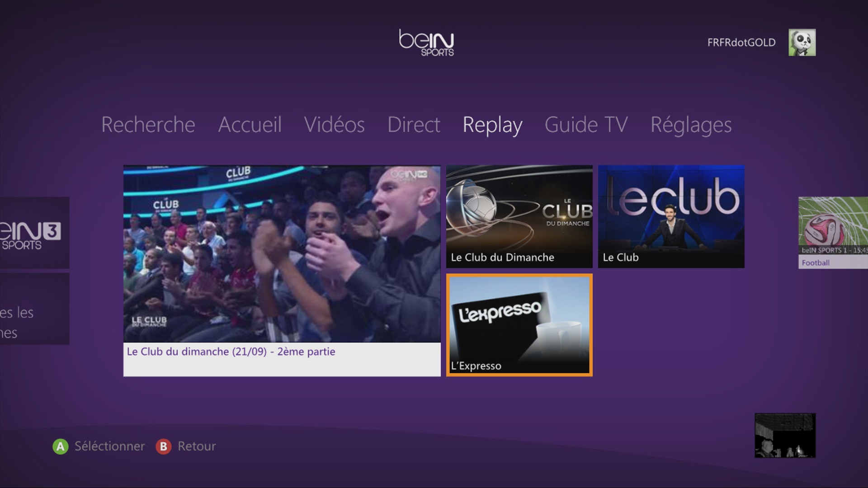The image size is (868, 488).
Task: Select the beIN Sports 3 channel tile
Action: coord(34,233)
